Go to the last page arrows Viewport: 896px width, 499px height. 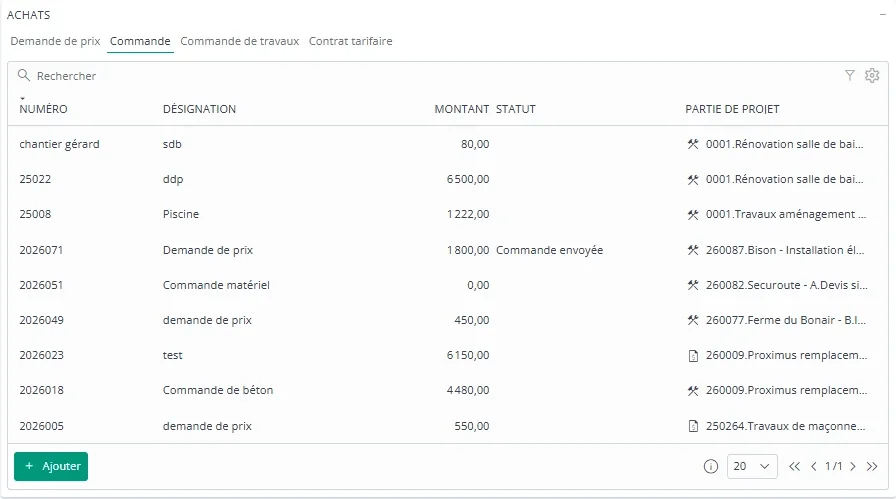871,466
